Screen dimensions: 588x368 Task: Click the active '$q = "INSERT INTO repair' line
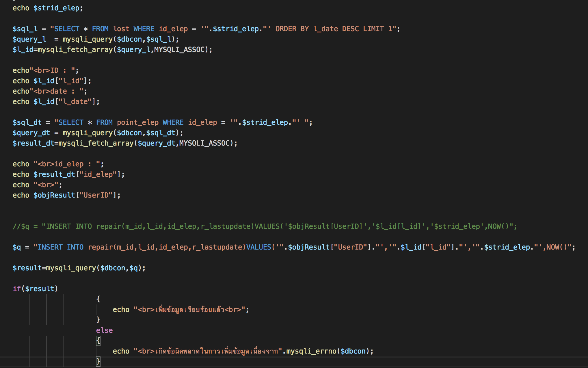point(294,247)
